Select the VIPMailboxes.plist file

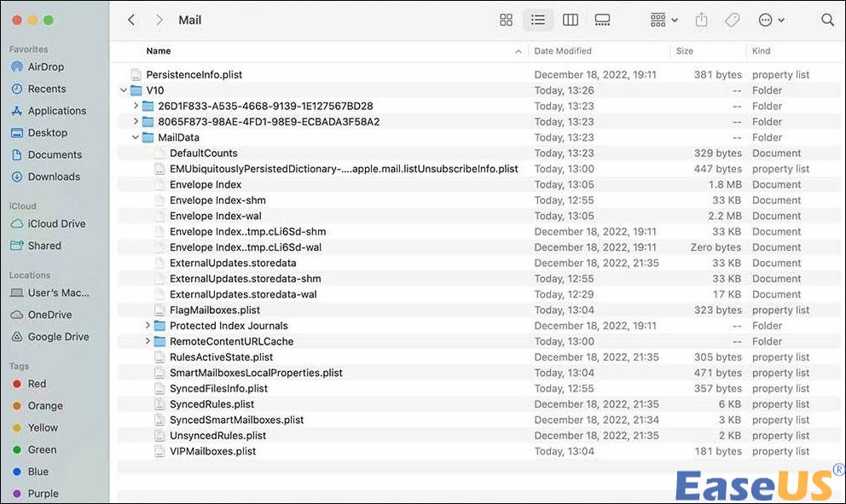212,451
